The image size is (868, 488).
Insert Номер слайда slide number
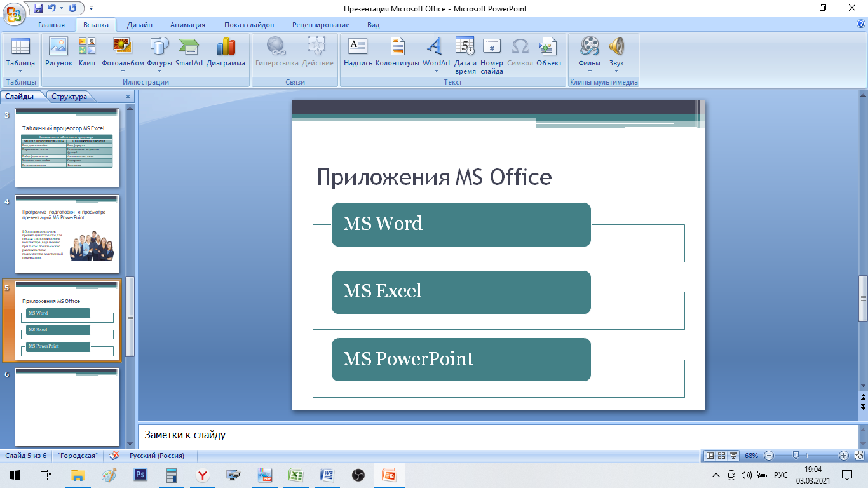(492, 55)
